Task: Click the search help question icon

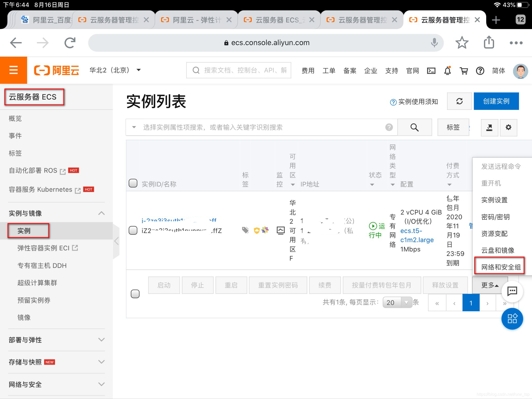Action: (389, 127)
